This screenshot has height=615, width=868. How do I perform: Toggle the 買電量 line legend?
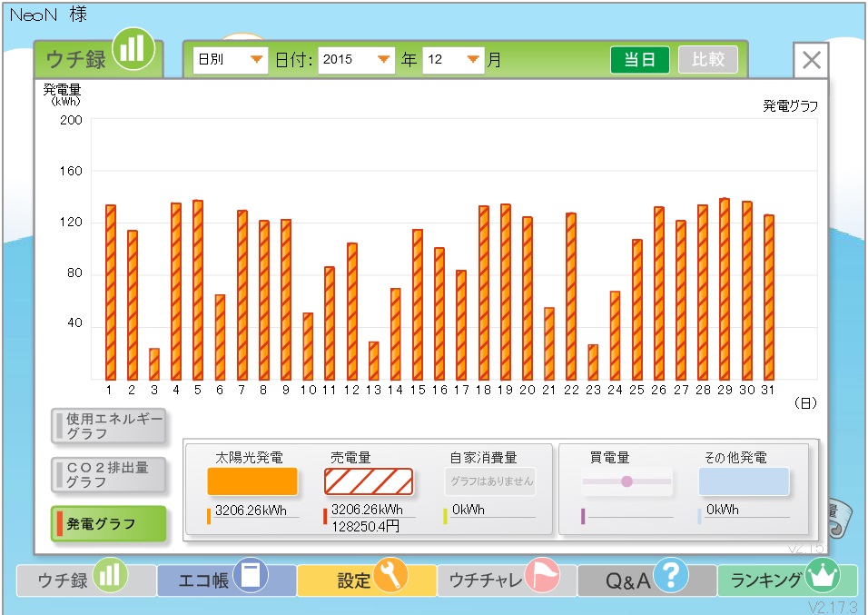[626, 481]
